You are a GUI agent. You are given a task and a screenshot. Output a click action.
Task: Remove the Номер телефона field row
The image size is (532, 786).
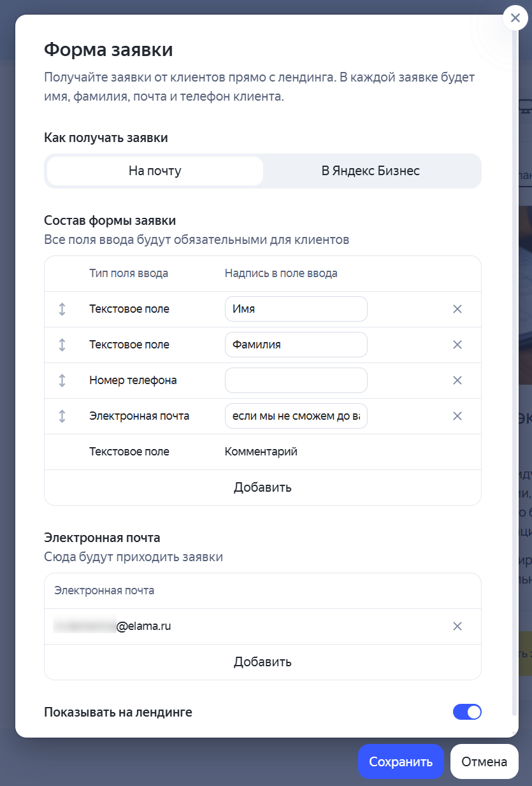[x=457, y=380]
